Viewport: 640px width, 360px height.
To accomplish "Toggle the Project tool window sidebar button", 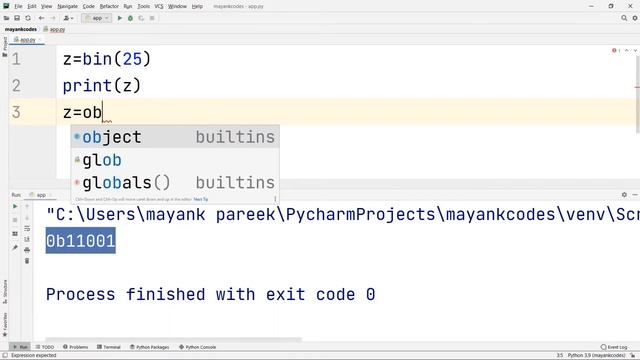I will (4, 46).
